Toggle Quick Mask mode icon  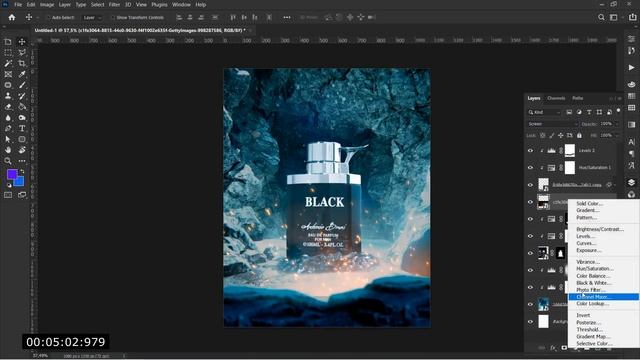(x=8, y=195)
